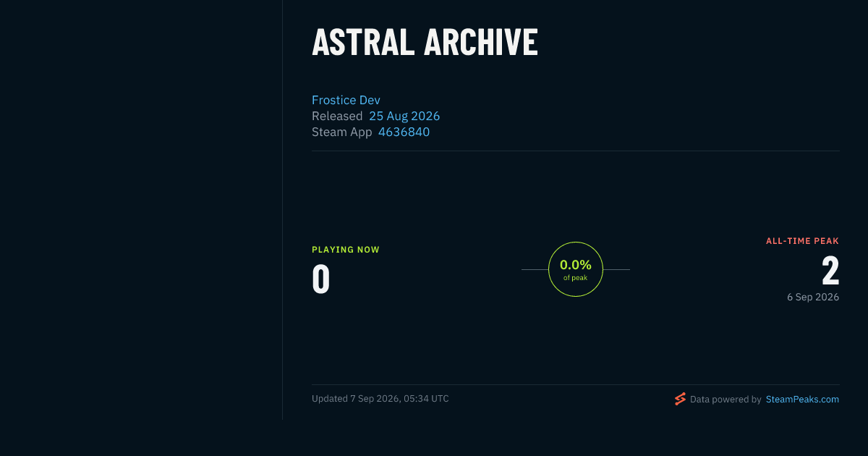Click the 'Released' label text
This screenshot has width=868, height=456.
tap(337, 116)
